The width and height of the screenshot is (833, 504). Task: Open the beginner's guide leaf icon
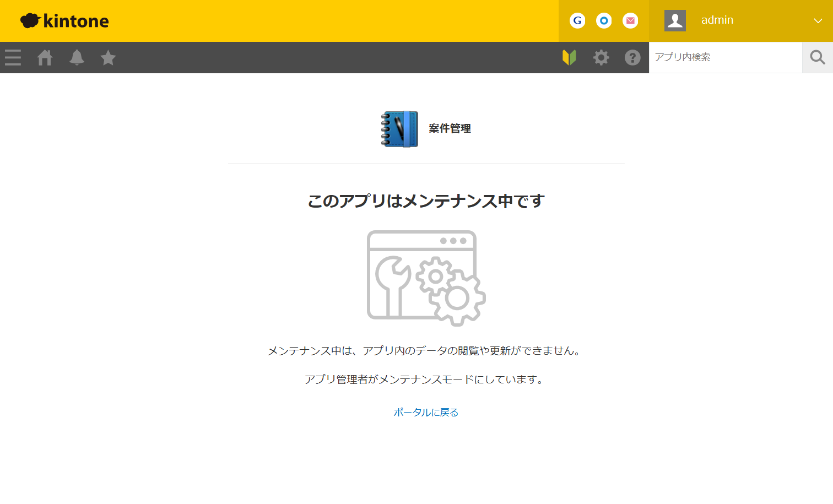(x=570, y=57)
